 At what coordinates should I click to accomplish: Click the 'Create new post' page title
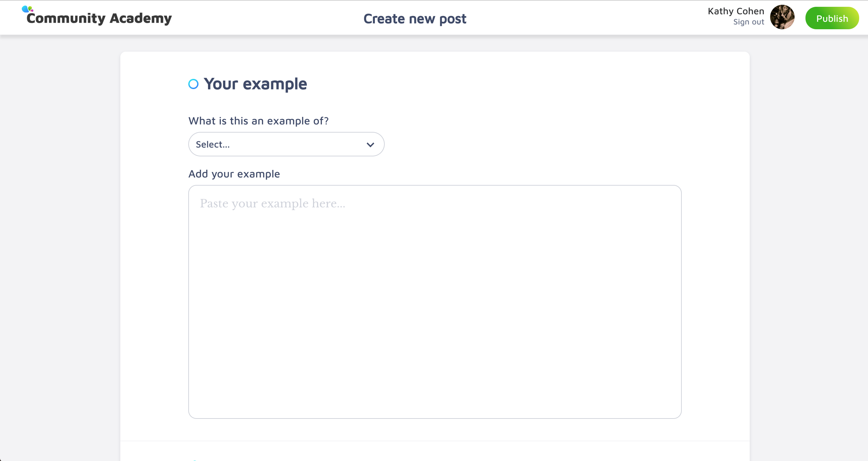[x=415, y=19]
